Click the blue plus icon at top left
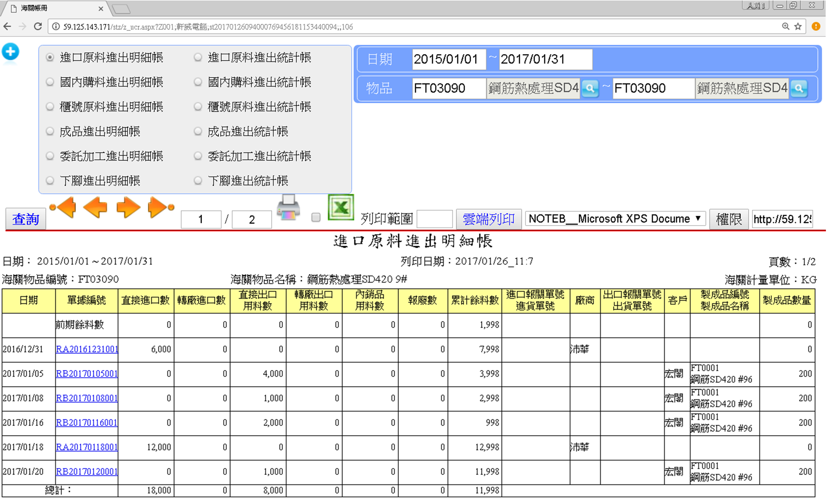This screenshot has height=504, width=827. tap(10, 52)
